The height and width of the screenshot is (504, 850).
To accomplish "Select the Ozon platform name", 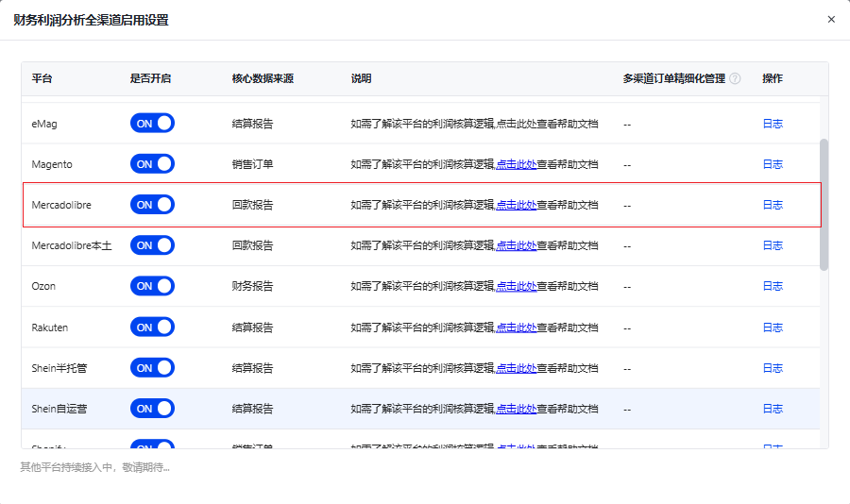I will [x=43, y=286].
